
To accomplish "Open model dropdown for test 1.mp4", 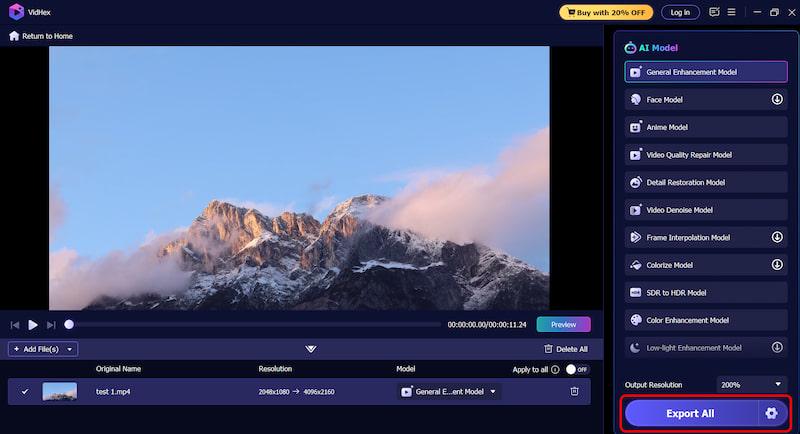I will (448, 391).
